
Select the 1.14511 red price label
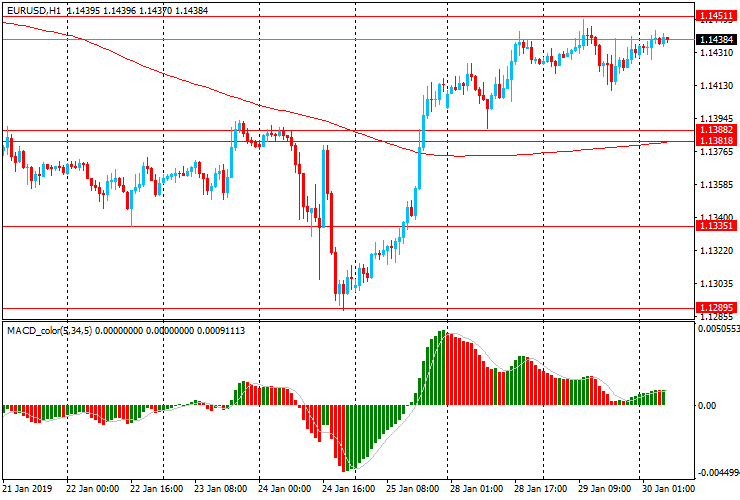[717, 17]
